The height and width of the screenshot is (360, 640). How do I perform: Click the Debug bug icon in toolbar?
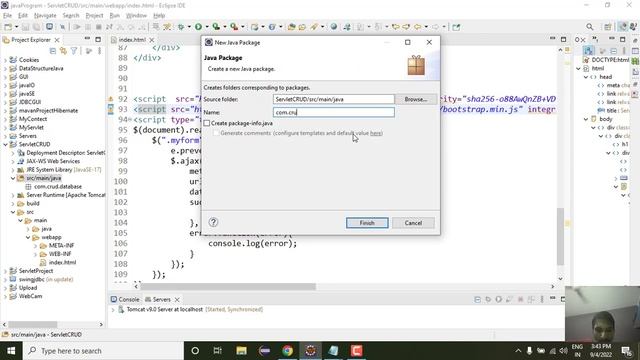(x=181, y=27)
